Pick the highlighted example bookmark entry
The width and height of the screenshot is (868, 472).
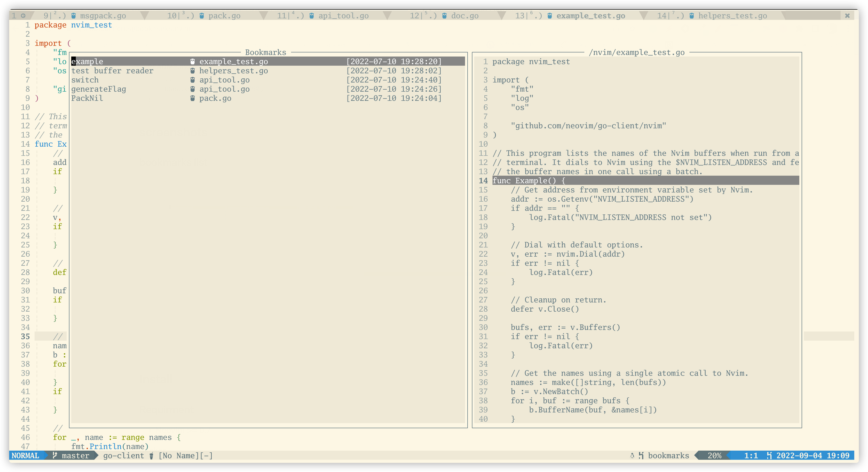88,62
